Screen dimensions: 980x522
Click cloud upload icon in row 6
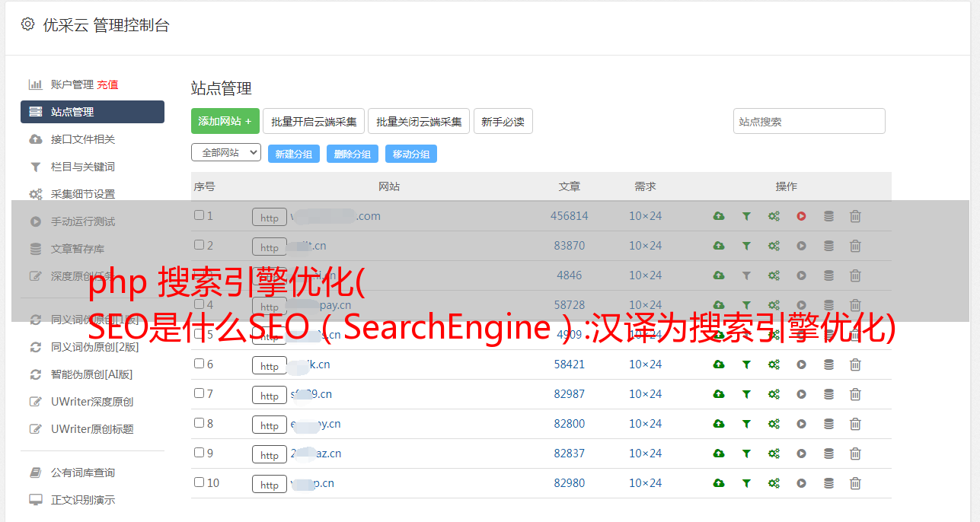coord(719,364)
